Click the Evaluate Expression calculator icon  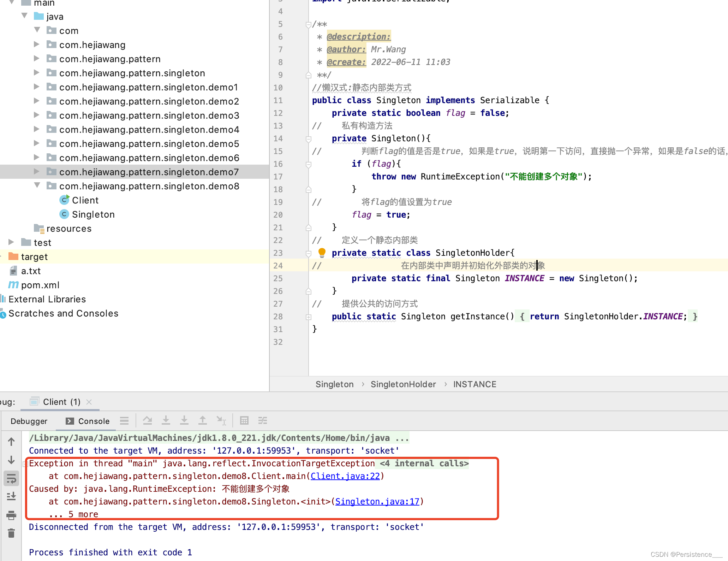click(x=244, y=420)
